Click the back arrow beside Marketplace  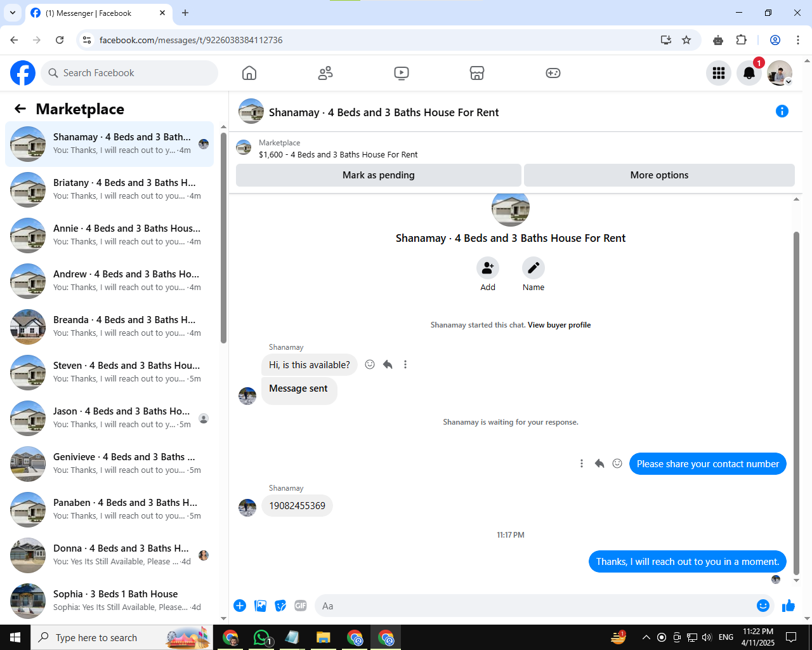pyautogui.click(x=20, y=109)
